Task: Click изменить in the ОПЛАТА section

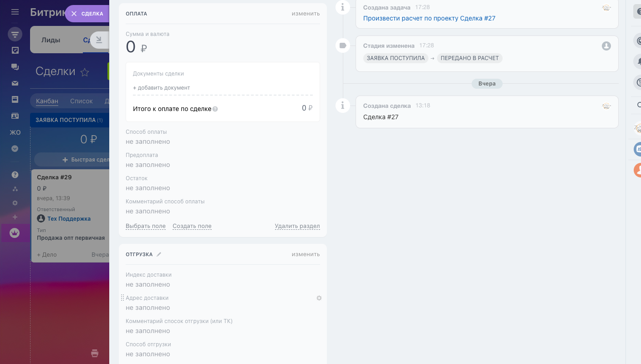Action: tap(305, 14)
